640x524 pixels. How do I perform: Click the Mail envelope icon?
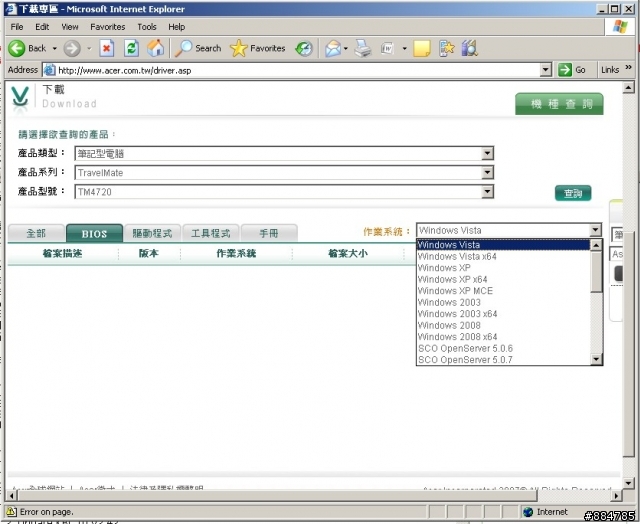click(333, 49)
